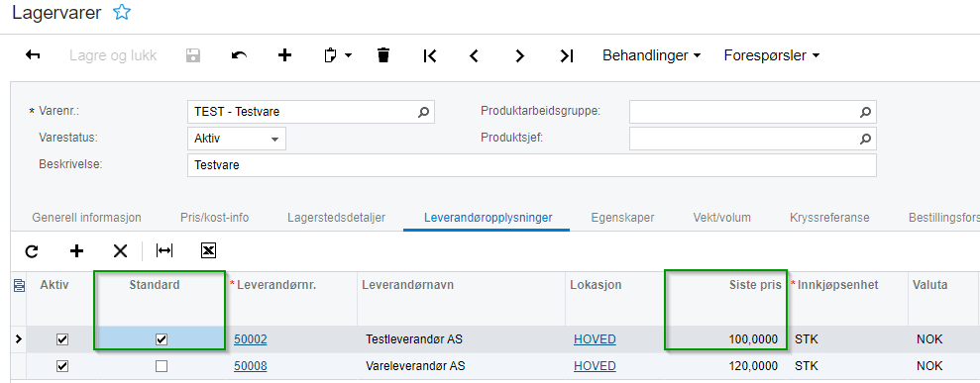Go to first record icon
The height and width of the screenshot is (383, 980).
[x=429, y=55]
